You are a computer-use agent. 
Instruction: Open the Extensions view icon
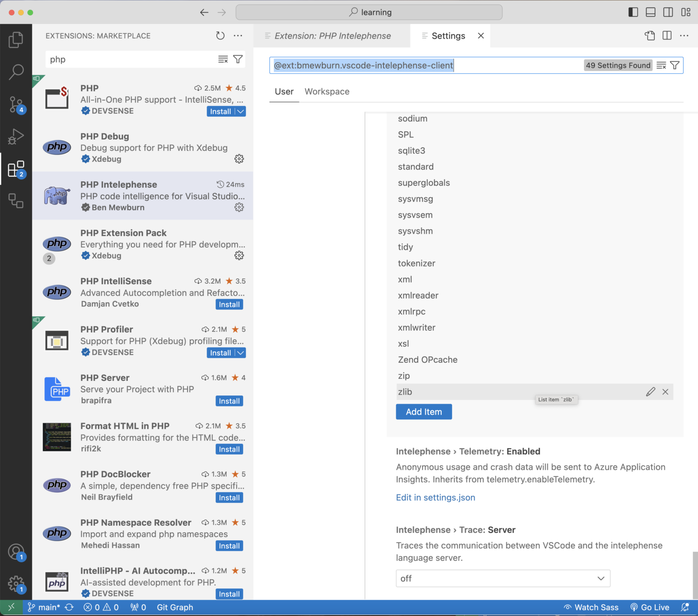[16, 169]
